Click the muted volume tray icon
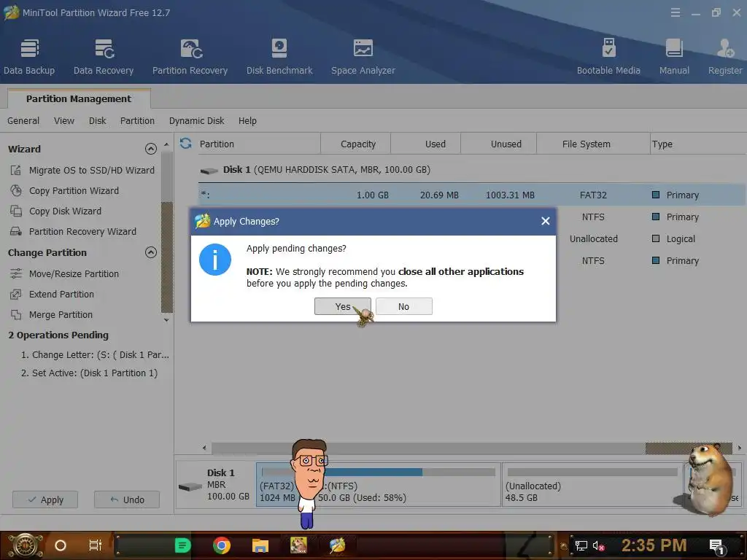Screen dimensions: 747x560 coord(599,545)
